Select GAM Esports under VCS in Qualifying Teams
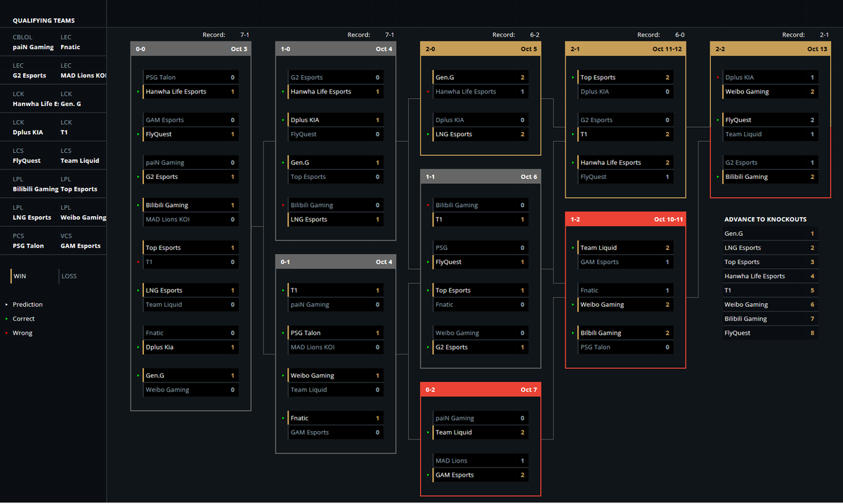This screenshot has height=504, width=843. tap(80, 246)
